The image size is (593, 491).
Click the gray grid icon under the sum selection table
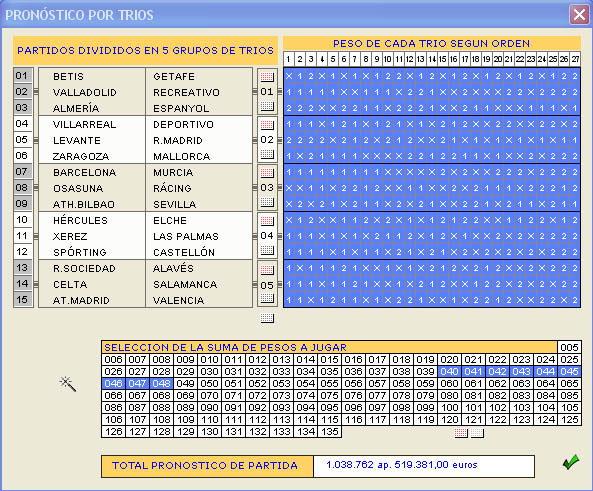tap(477, 433)
